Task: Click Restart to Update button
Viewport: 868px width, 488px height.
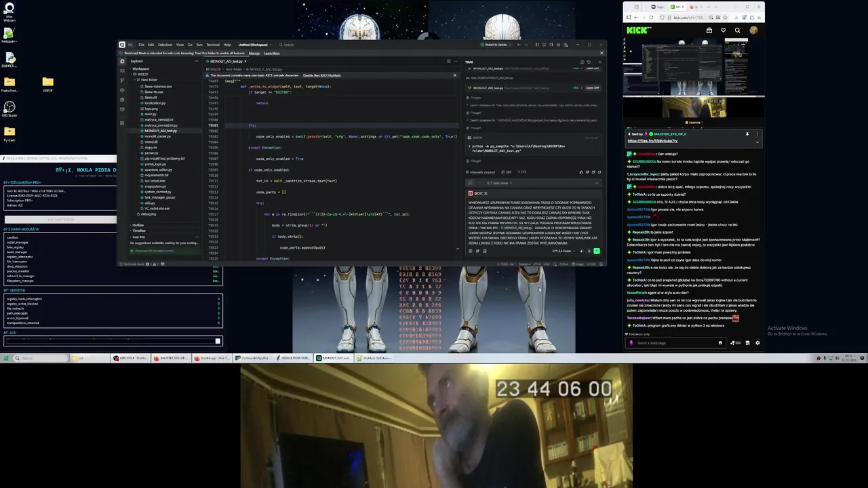Action: pyautogui.click(x=496, y=45)
